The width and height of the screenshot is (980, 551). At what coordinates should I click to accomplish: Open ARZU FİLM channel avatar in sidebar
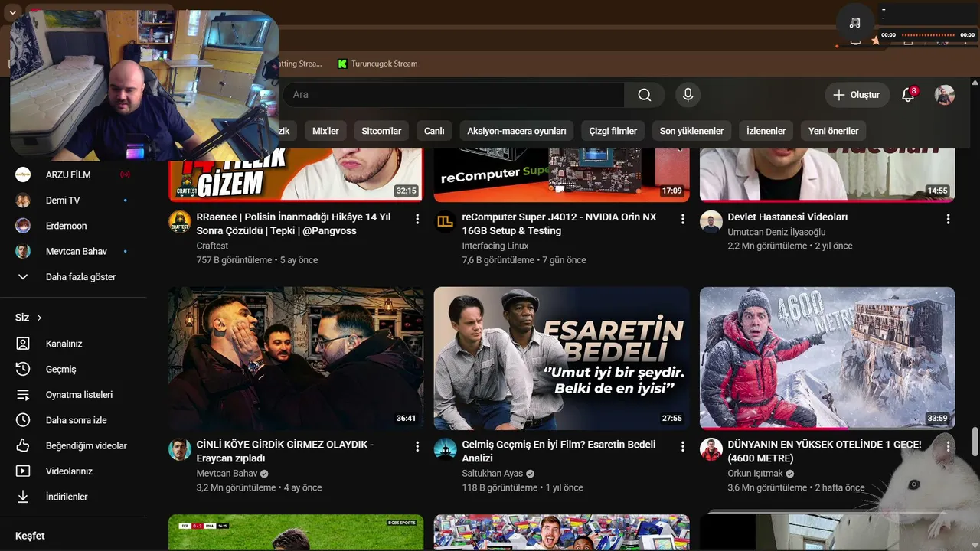23,174
